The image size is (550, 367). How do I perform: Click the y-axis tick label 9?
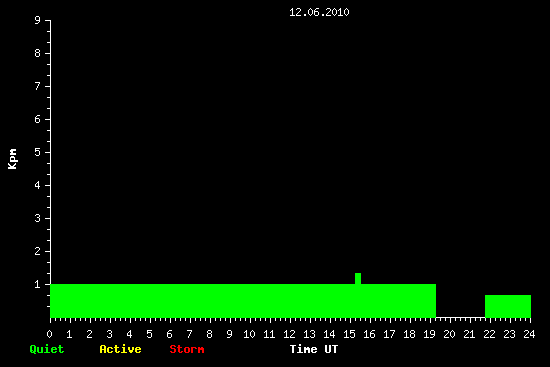pyautogui.click(x=38, y=20)
